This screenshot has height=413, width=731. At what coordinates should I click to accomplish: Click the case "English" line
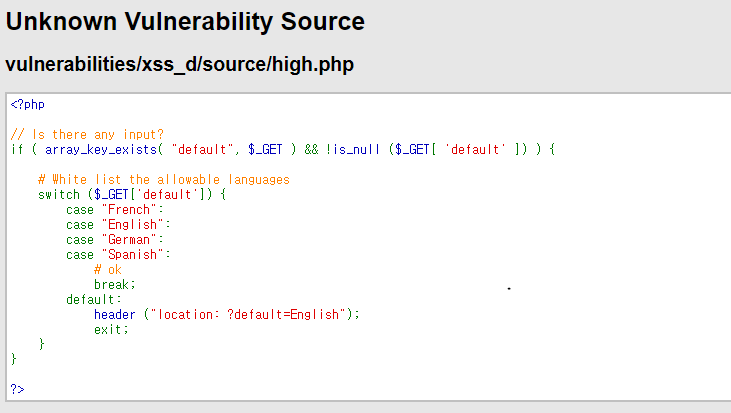click(118, 225)
